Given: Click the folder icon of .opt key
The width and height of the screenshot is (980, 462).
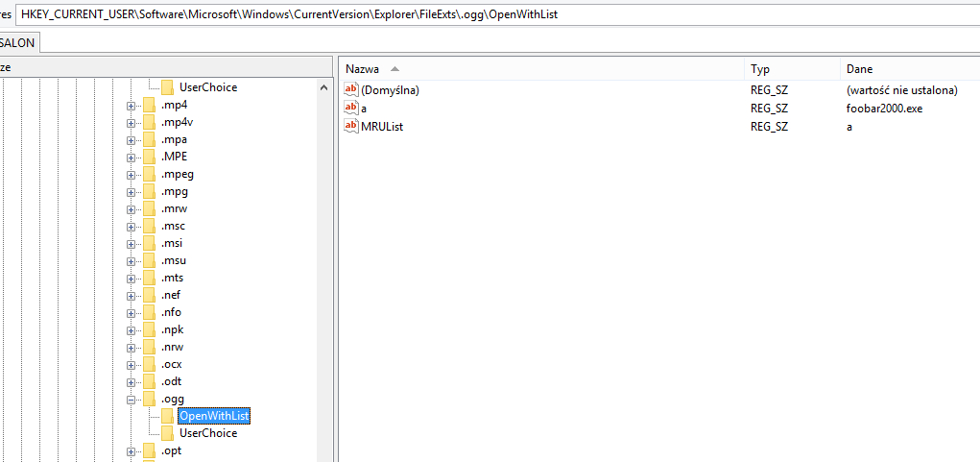Looking at the screenshot, I should point(149,450).
